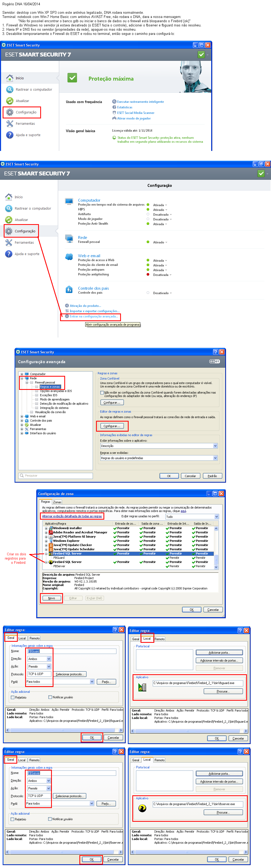This screenshot has height=868, width=271.
Task: Tick Notificar usuário in the FBServer rule
Action: (50, 819)
